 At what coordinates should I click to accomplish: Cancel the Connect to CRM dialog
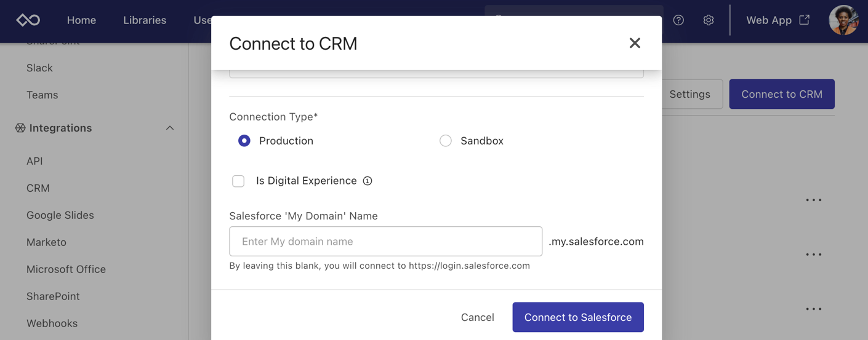pyautogui.click(x=478, y=317)
